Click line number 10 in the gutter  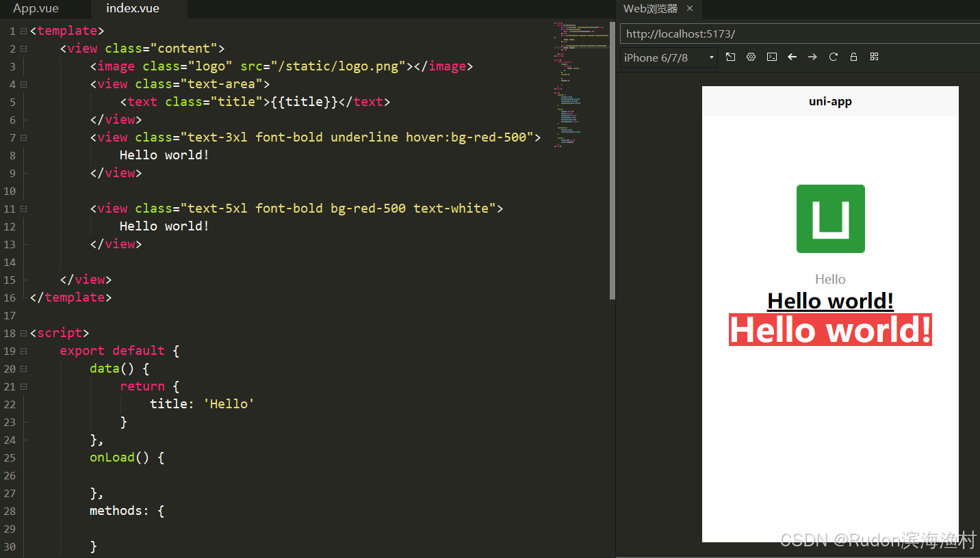[x=9, y=191]
